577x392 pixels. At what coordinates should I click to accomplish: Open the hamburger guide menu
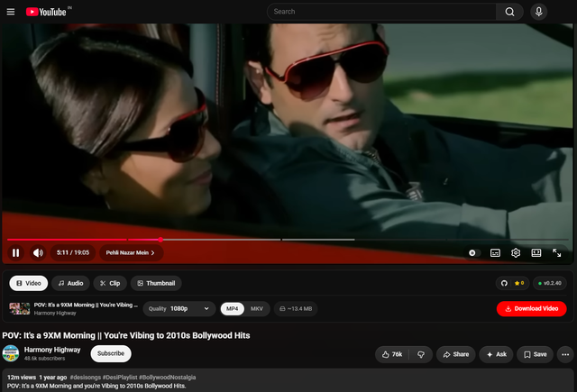tap(11, 12)
